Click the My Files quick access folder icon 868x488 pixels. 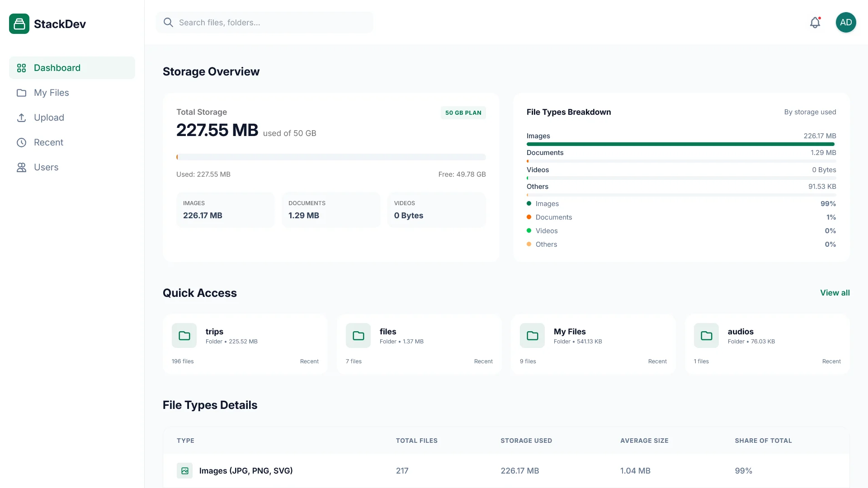point(532,336)
